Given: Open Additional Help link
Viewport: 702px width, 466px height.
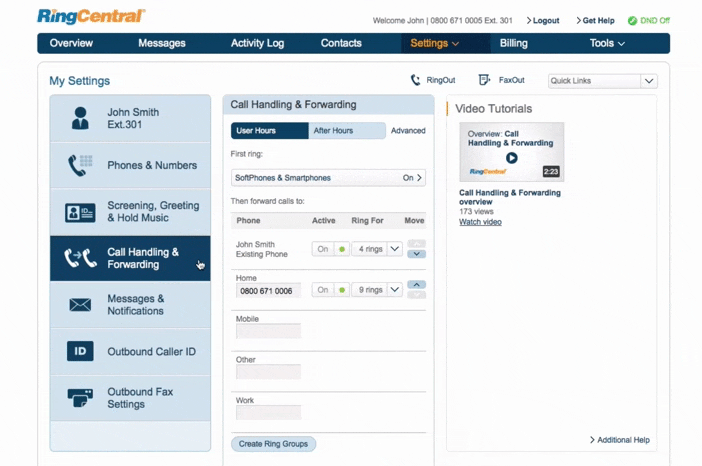Looking at the screenshot, I should (x=620, y=440).
